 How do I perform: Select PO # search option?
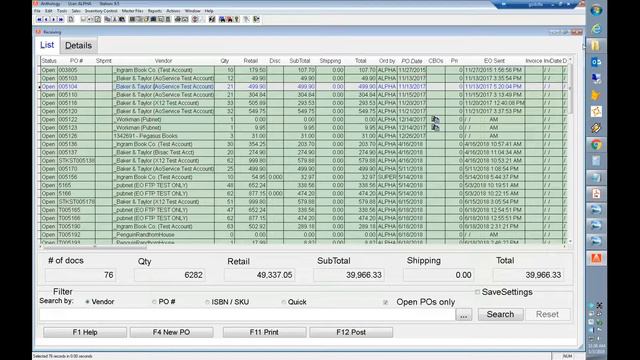click(x=154, y=302)
